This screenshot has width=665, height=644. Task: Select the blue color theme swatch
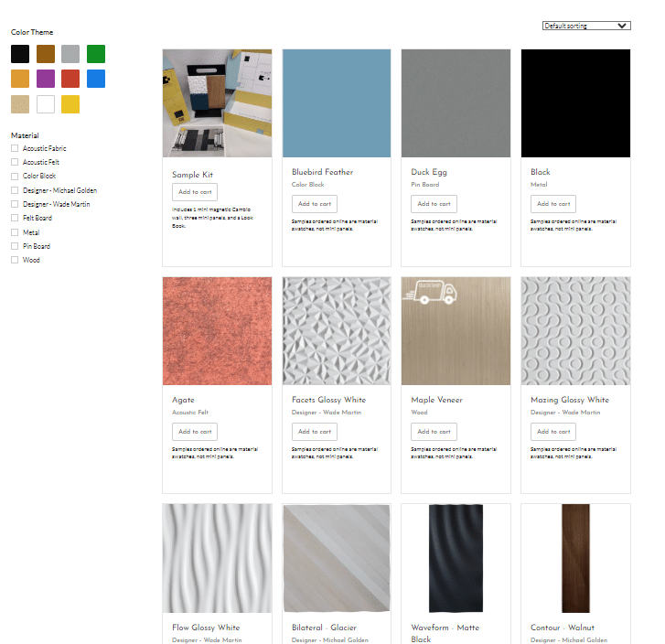click(96, 79)
